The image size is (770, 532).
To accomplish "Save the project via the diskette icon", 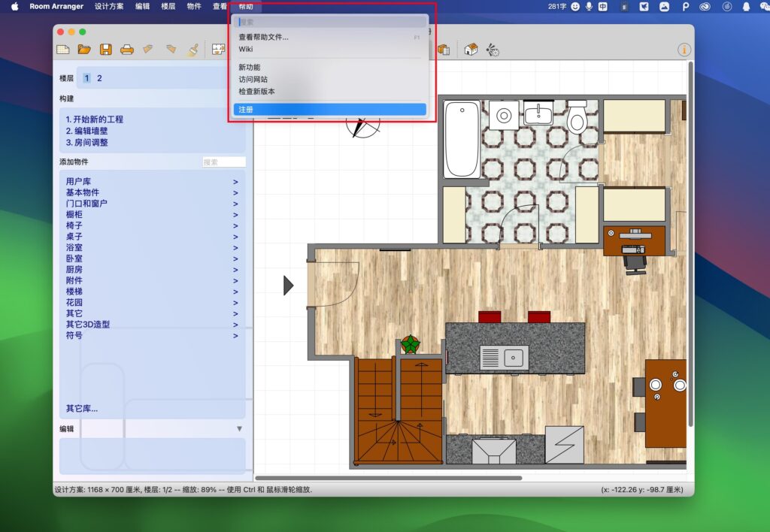I will tap(106, 49).
